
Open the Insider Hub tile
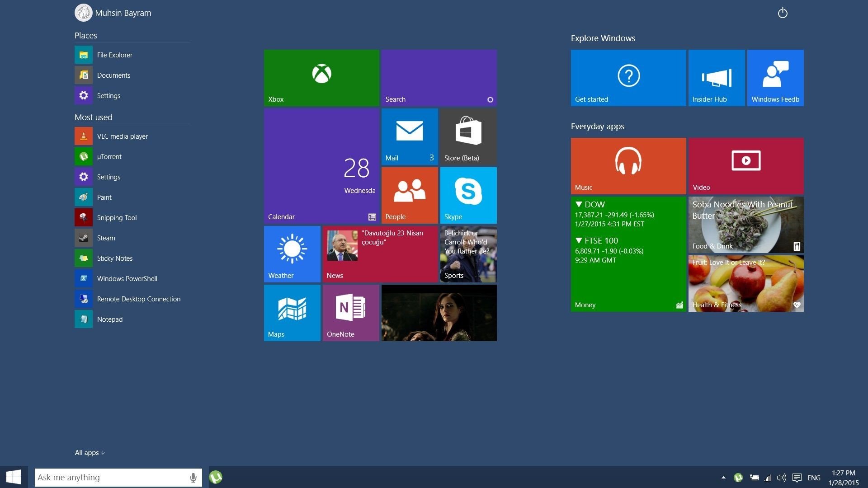point(717,78)
